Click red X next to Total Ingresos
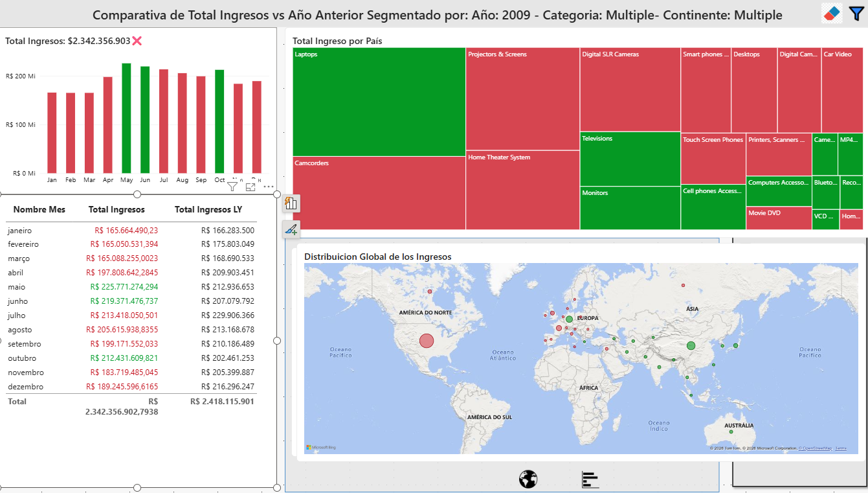This screenshot has width=868, height=493. (137, 41)
